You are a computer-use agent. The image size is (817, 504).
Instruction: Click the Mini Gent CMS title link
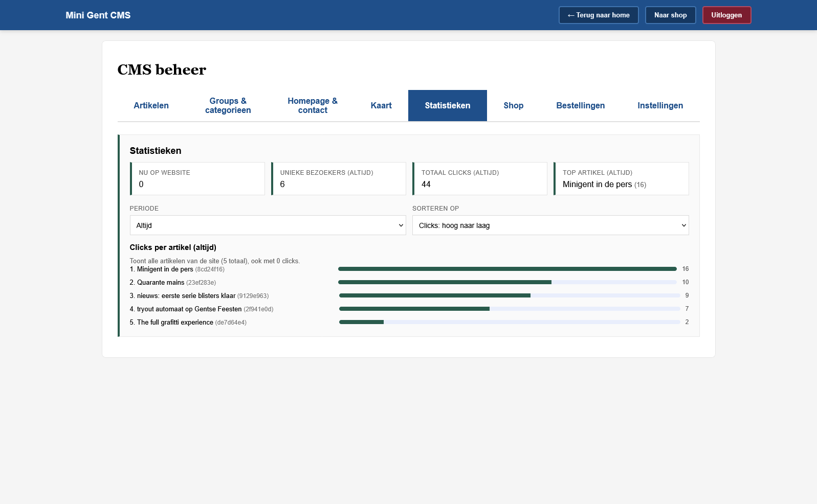click(98, 15)
